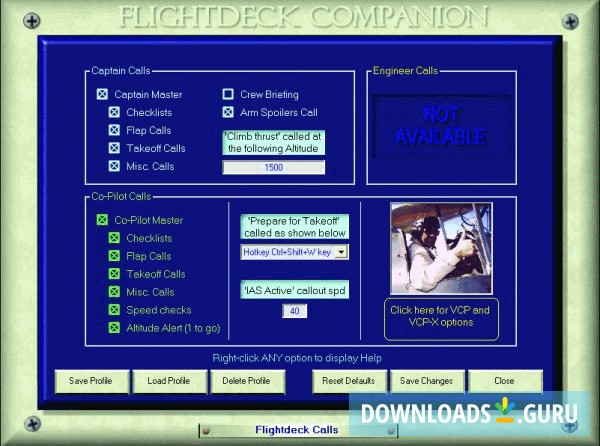This screenshot has height=446, width=600.
Task: Disable Captain Takeoff Calls
Action: click(x=114, y=148)
